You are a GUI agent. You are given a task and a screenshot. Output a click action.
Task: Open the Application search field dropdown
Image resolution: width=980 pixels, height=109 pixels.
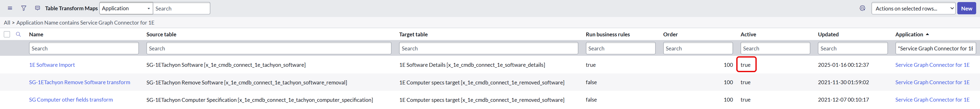[126, 8]
